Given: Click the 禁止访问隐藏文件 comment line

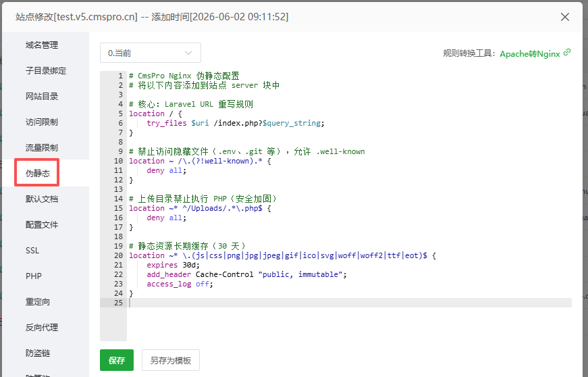Looking at the screenshot, I should pos(247,151).
